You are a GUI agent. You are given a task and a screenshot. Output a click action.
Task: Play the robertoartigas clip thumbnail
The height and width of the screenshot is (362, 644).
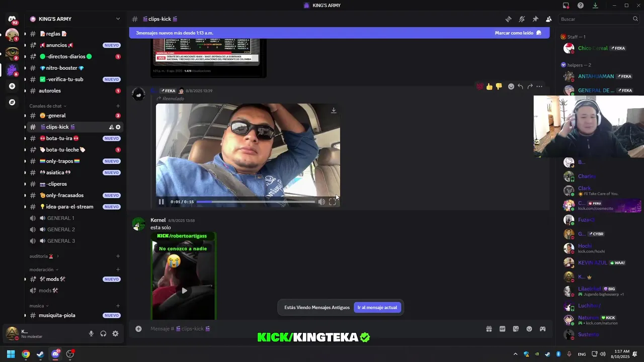click(x=184, y=291)
